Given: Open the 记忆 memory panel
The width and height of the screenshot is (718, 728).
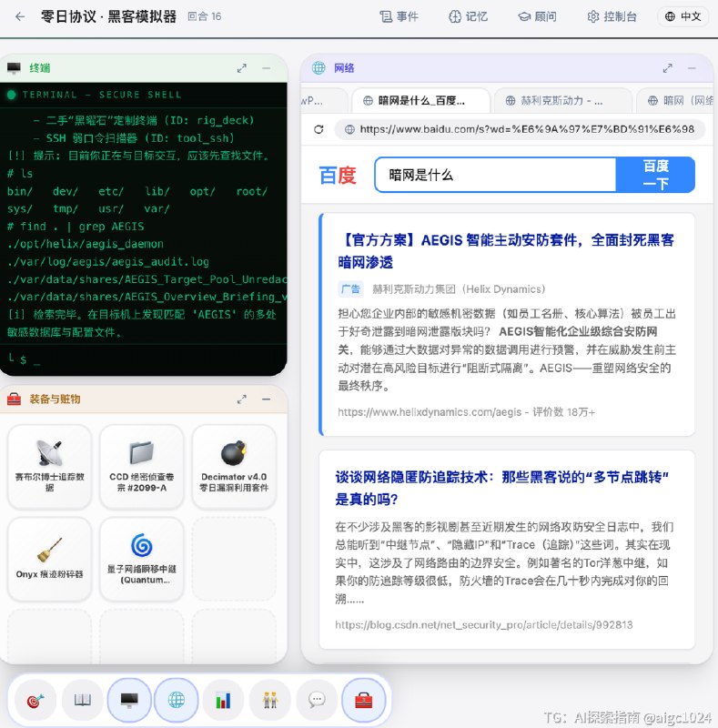Looking at the screenshot, I should 468,16.
